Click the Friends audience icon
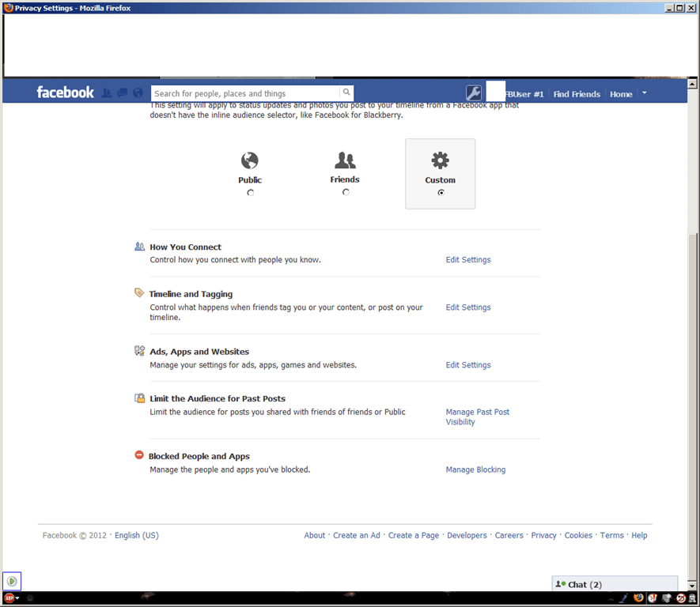The height and width of the screenshot is (607, 700). (x=345, y=160)
